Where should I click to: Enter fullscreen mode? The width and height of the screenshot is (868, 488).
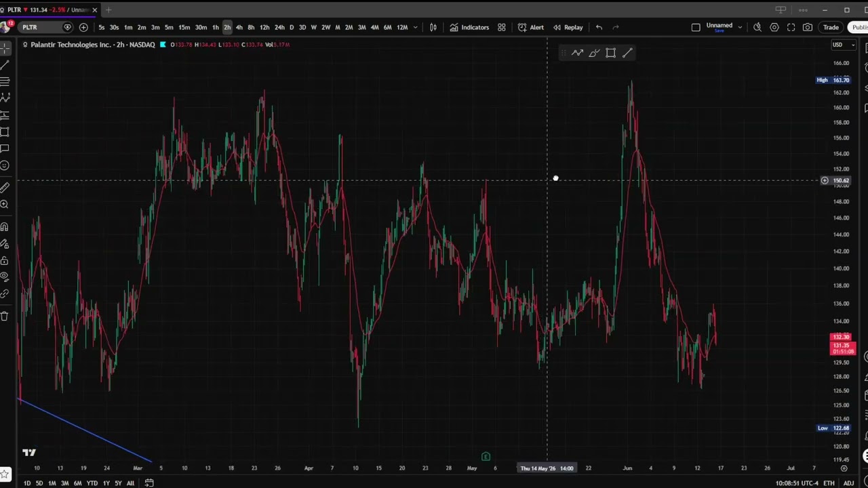click(x=791, y=27)
